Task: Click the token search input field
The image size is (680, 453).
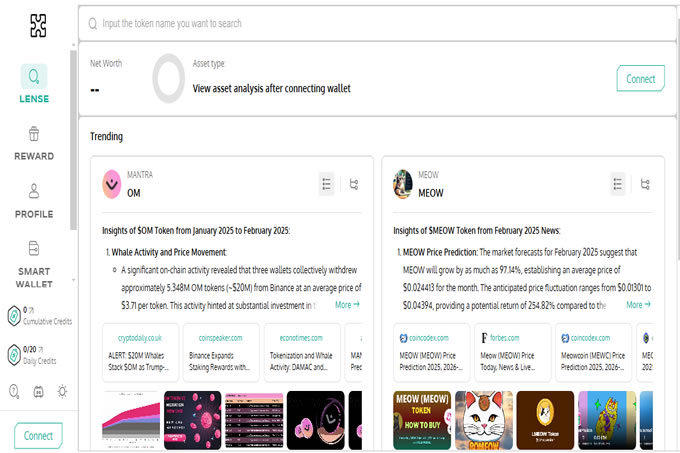Action: (x=377, y=23)
